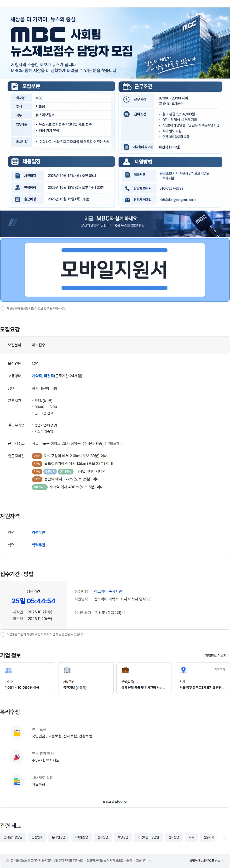Click the person icon beside 면접예정

point(17,187)
